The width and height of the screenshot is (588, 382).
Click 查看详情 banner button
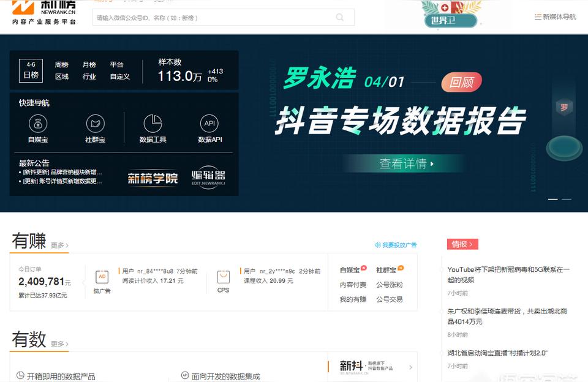405,164
